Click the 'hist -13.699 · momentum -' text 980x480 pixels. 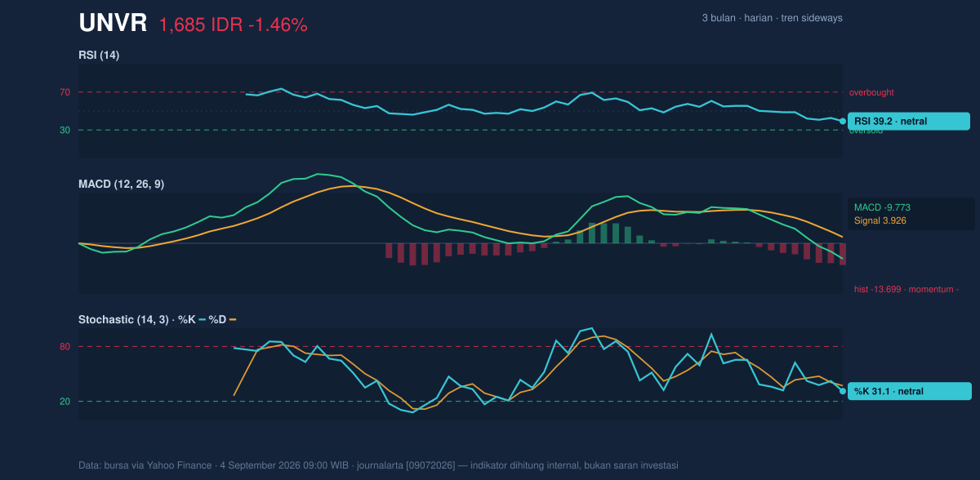tap(906, 290)
